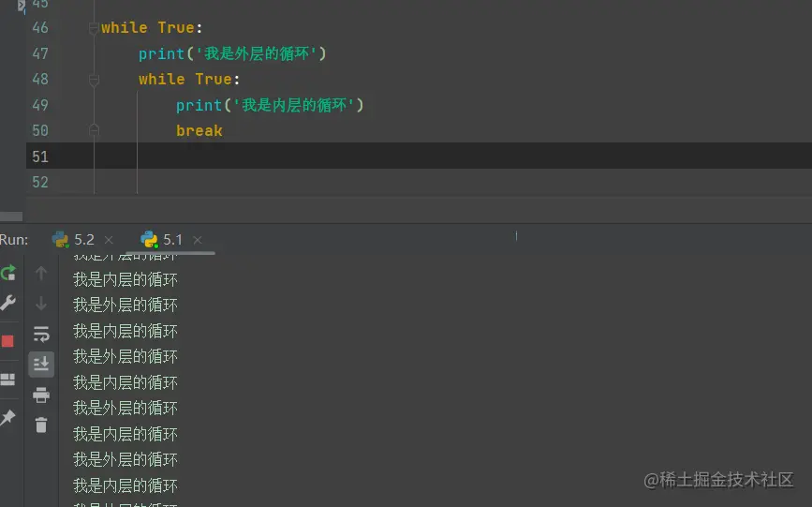Click line number 47 in gutter

(x=40, y=53)
